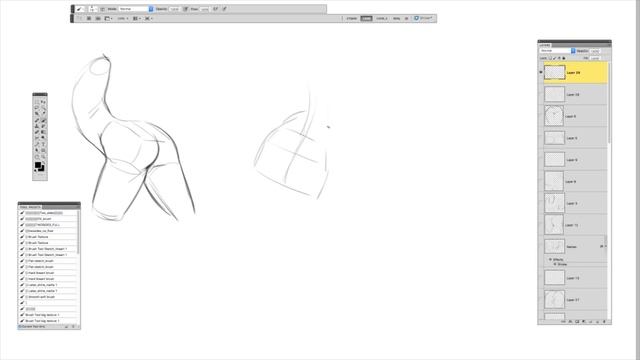
Task: Toggle tablet pressure controls opacity
Action: 185,9
